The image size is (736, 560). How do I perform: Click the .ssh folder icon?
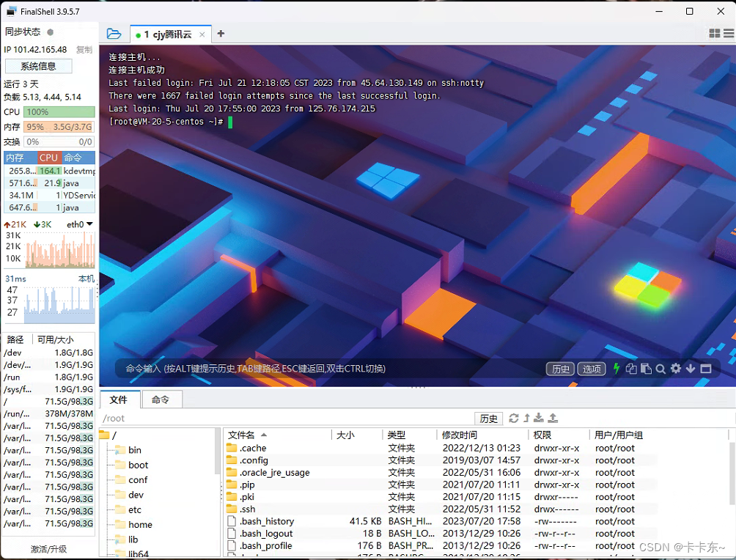click(232, 509)
